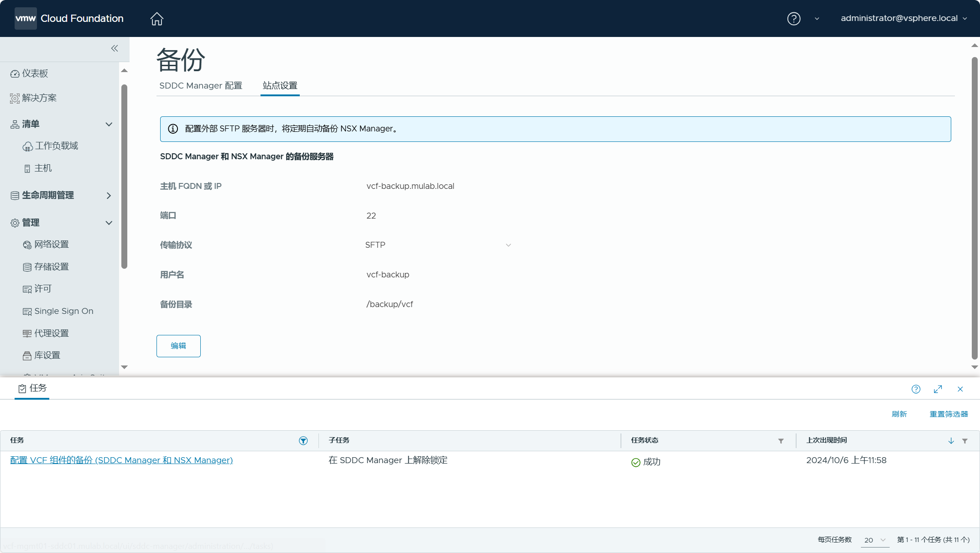Screen dimensions: 980x553
Task: Click main page scroll down arrow
Action: pos(975,367)
